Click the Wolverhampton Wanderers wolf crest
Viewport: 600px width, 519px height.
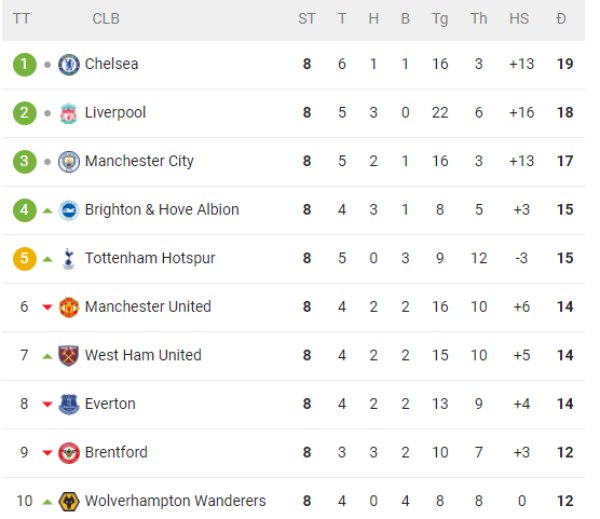click(69, 501)
